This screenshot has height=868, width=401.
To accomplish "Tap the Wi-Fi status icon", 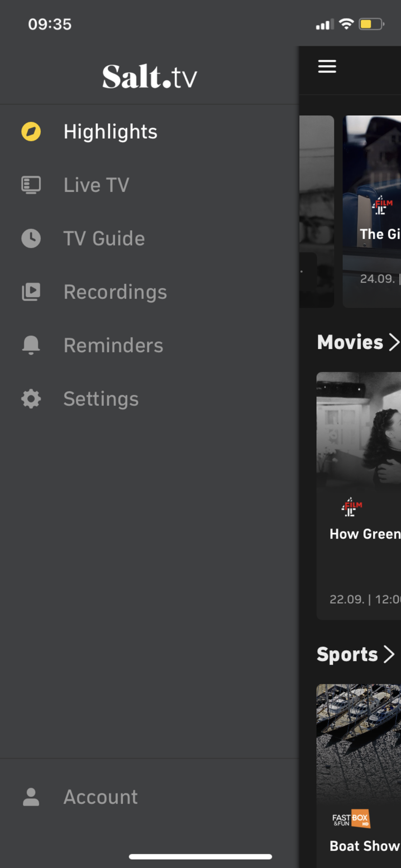I will pos(346,24).
